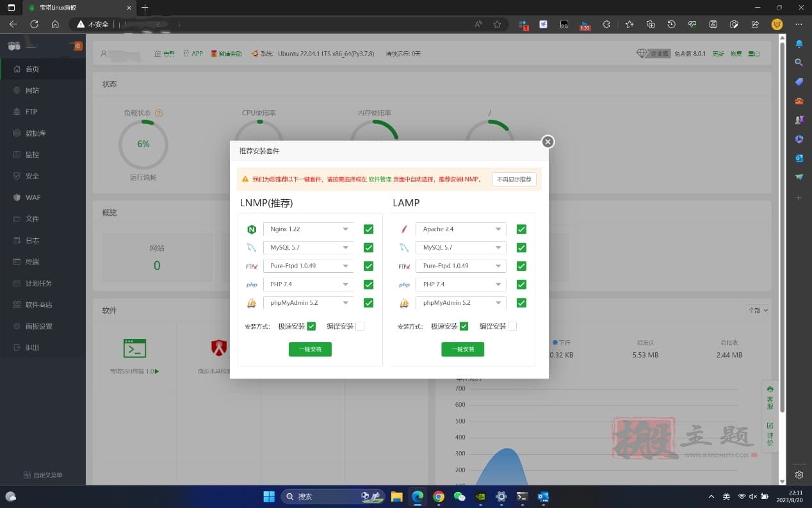Uncheck LNMP PHP 7.4 checkbox
Screen dimensions: 812x508
tap(368, 284)
